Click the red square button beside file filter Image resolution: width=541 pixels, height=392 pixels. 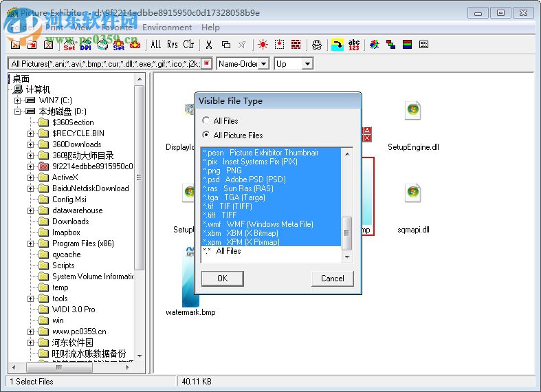point(206,63)
